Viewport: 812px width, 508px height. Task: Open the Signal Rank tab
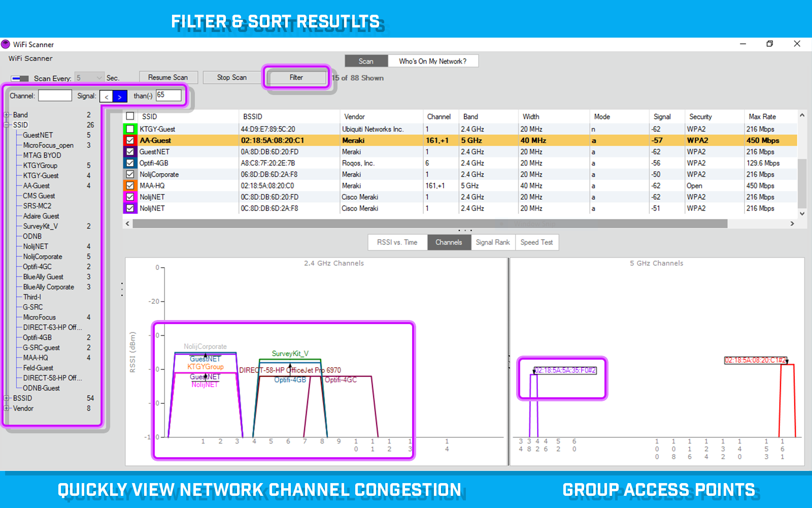[x=493, y=242]
